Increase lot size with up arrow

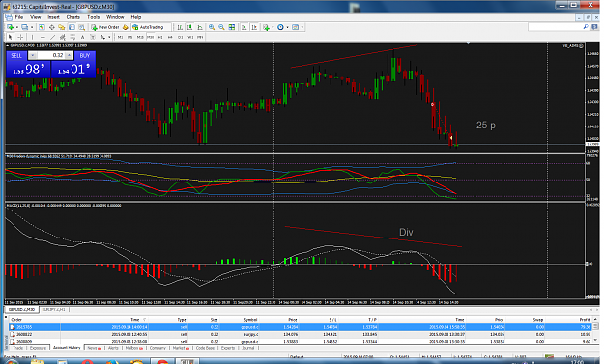69,55
